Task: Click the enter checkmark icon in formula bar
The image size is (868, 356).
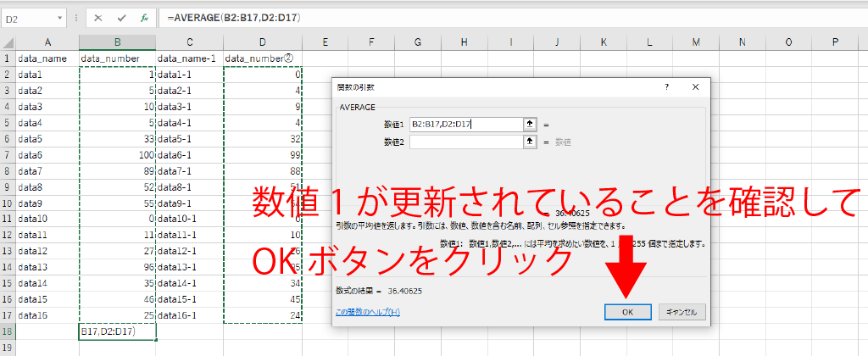Action: point(122,17)
